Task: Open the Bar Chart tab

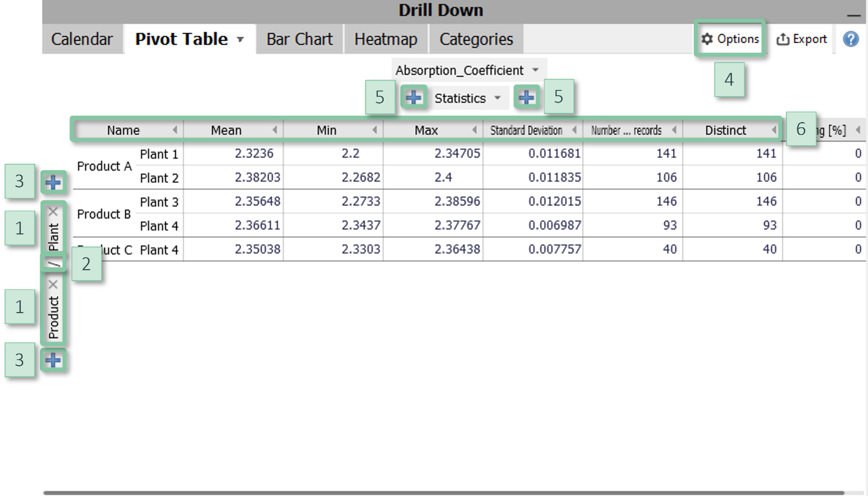Action: pos(299,39)
